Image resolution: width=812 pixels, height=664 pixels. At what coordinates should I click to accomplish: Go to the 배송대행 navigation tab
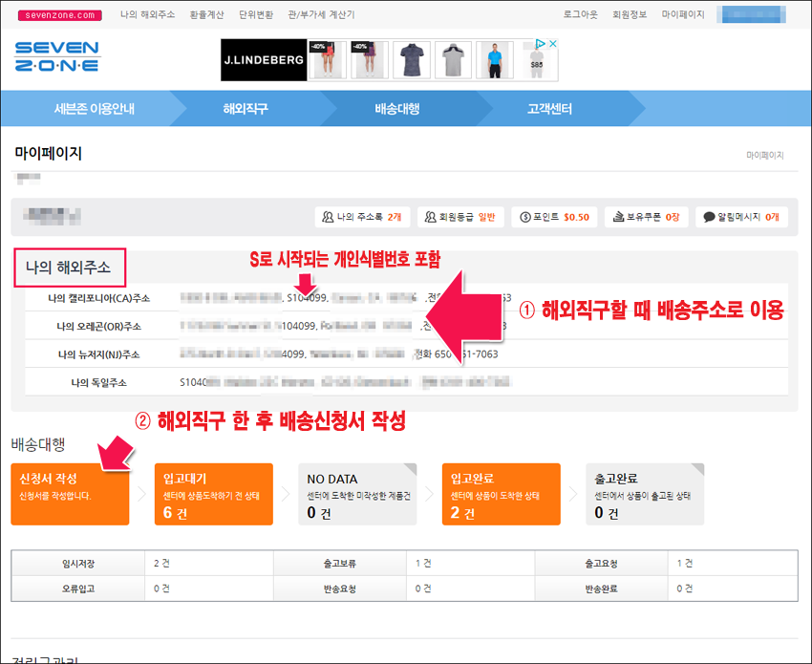point(397,109)
